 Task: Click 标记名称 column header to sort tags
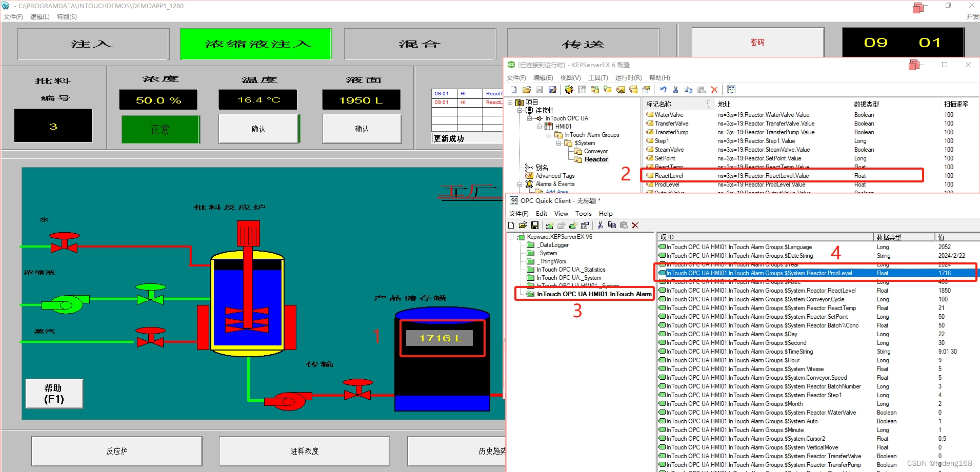pyautogui.click(x=678, y=104)
